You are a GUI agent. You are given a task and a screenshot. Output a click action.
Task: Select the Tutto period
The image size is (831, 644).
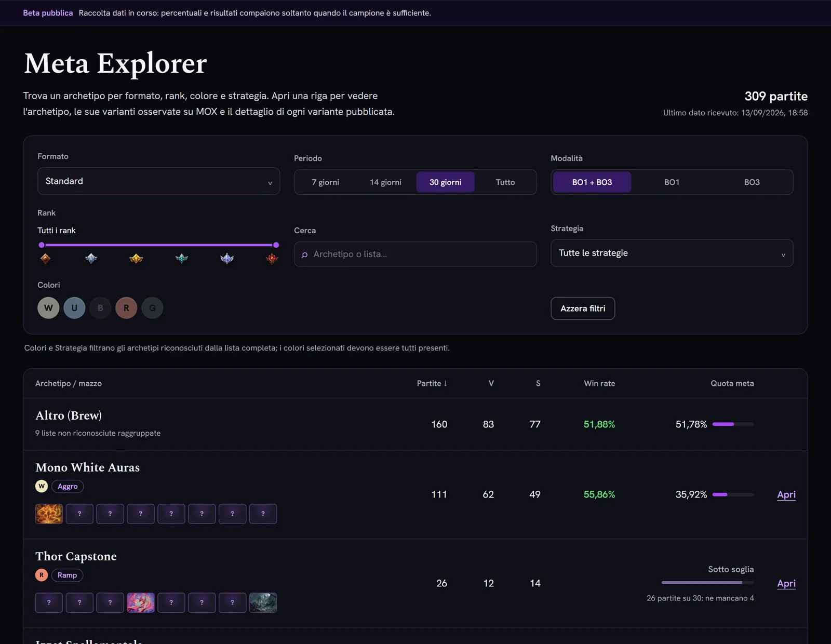pos(505,182)
